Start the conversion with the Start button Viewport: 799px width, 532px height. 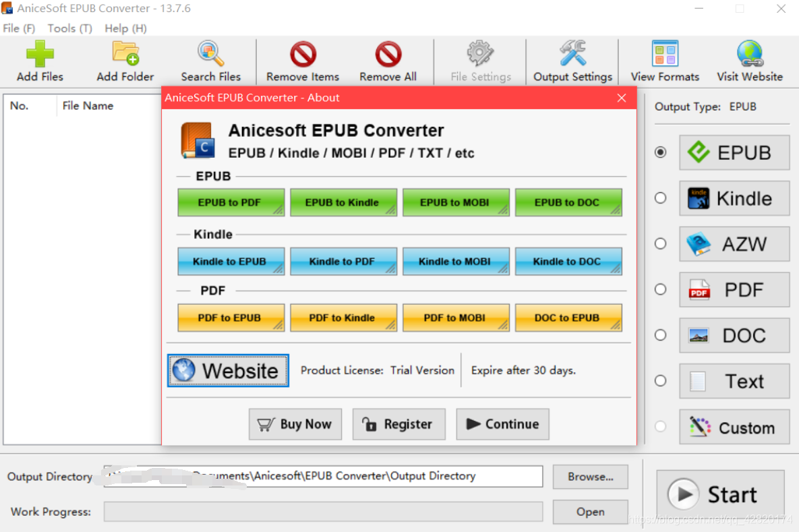click(x=720, y=494)
